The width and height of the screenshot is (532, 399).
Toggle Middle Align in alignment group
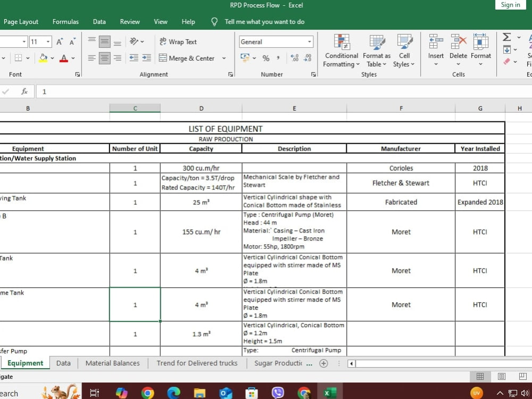point(104,41)
